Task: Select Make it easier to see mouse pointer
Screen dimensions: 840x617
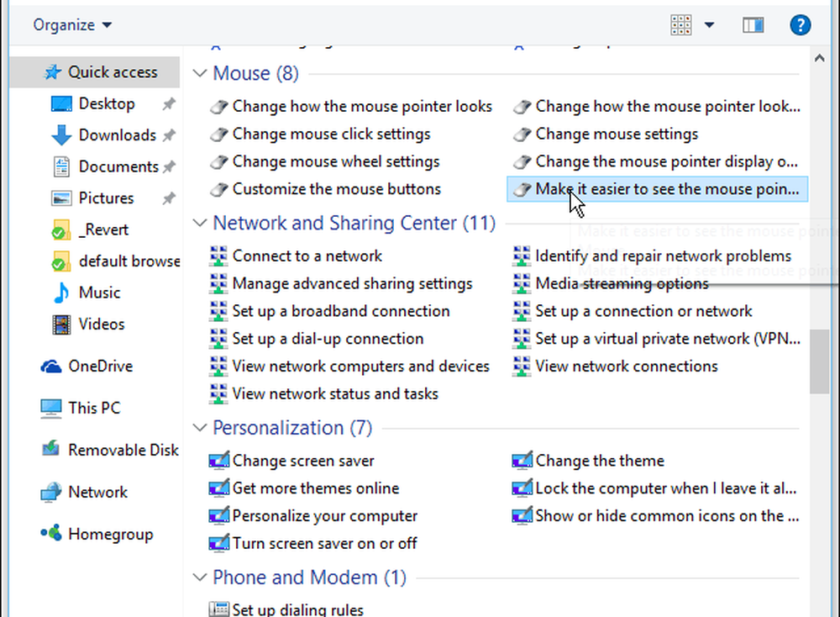Action: [x=657, y=189]
